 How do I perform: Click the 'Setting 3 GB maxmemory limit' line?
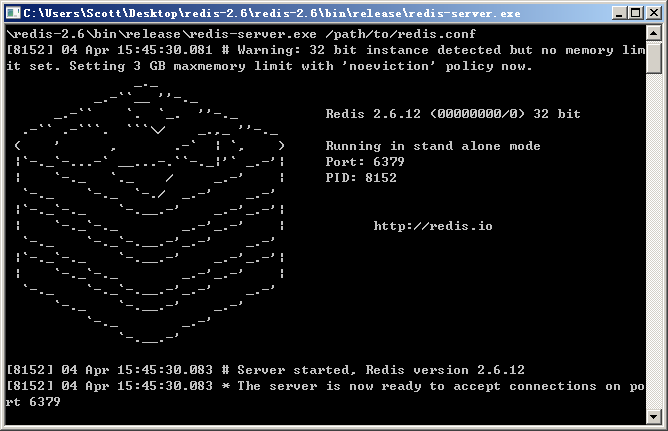click(x=269, y=66)
